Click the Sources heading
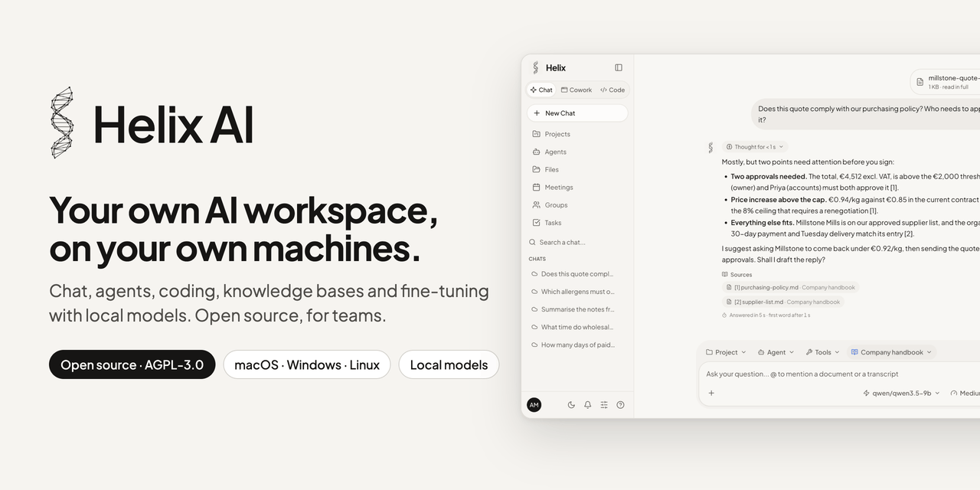The height and width of the screenshot is (490, 980). (737, 274)
